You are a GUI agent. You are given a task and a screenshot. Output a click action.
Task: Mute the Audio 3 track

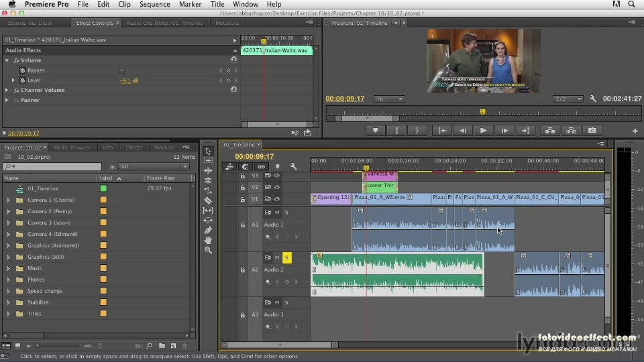(x=277, y=302)
